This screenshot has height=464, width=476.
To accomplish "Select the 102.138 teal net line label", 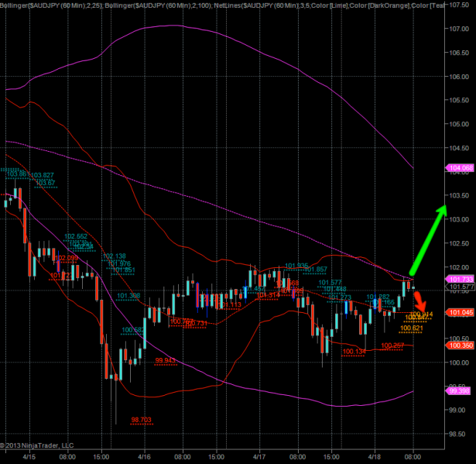I will point(115,256).
